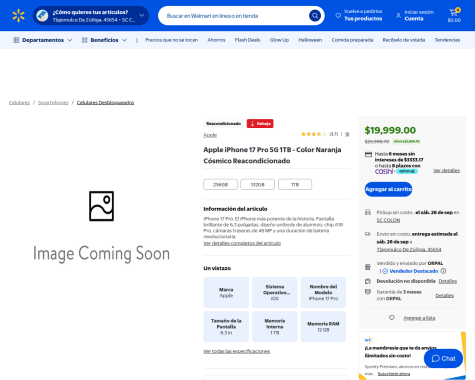Click the return policy icon
Screen dimensions: 475x380
coord(368,281)
